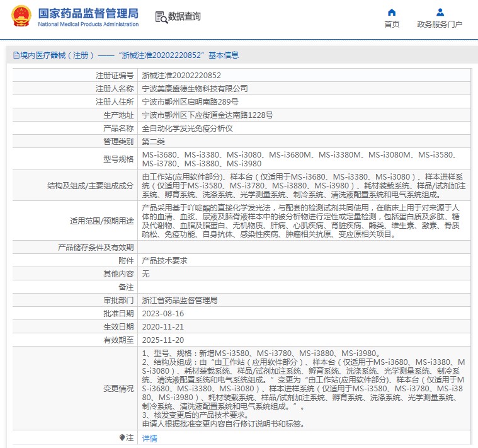Click the 备注 row label
This screenshot has height=448, width=478.
tap(126, 287)
